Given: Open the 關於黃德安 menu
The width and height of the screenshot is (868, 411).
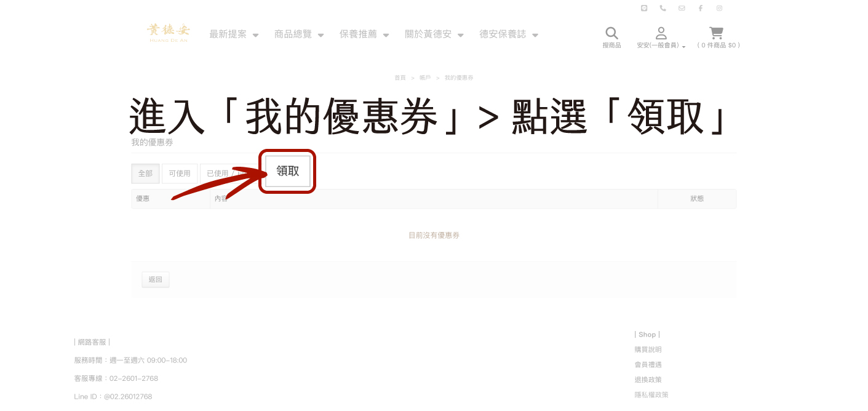Looking at the screenshot, I should [x=434, y=34].
